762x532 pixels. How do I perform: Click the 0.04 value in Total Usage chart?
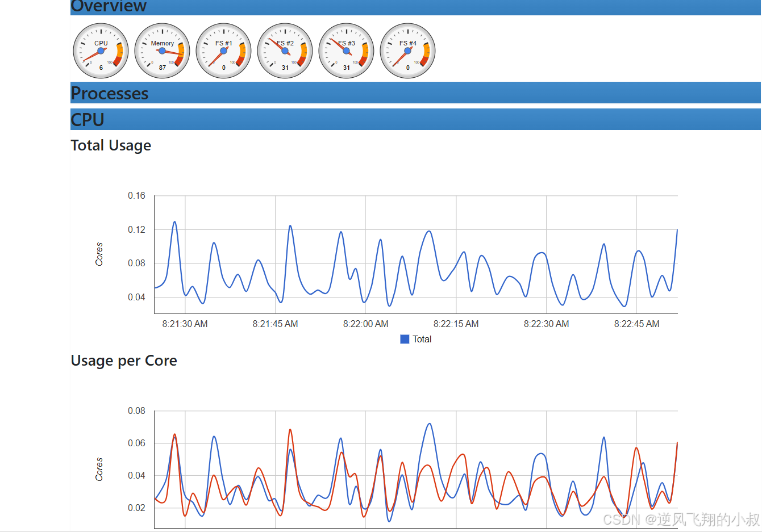pos(136,298)
